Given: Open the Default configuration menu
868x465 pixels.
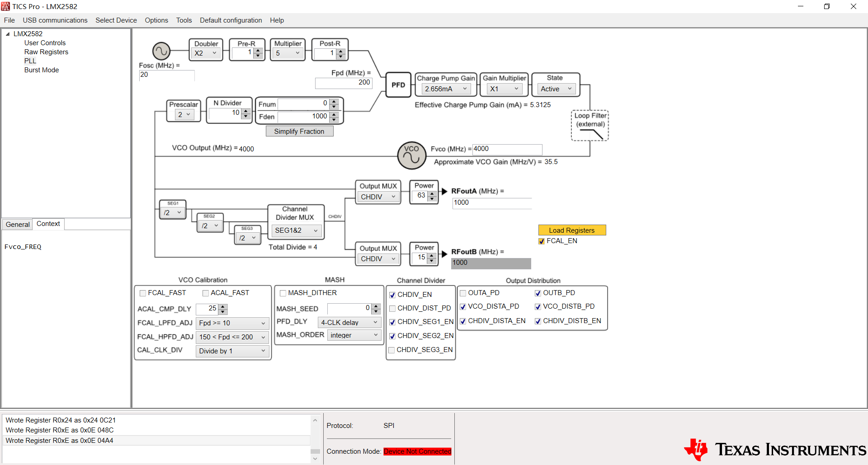Looking at the screenshot, I should [x=231, y=20].
